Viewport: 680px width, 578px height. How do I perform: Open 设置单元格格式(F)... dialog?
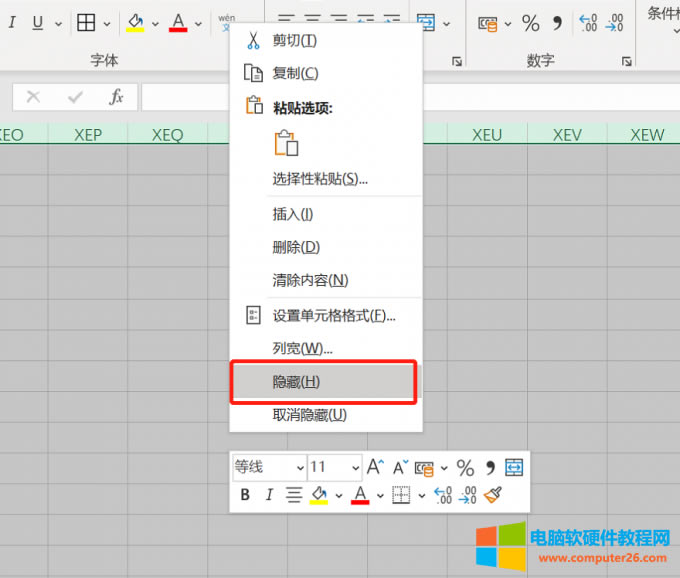[x=334, y=316]
